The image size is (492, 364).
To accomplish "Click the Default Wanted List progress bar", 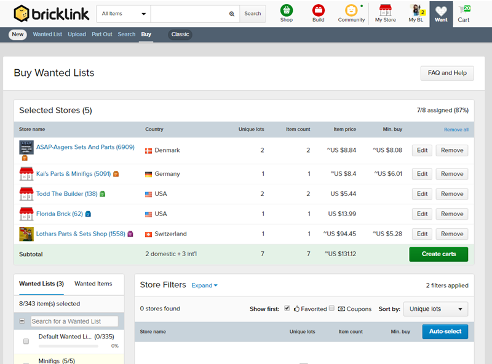I will click(x=68, y=346).
